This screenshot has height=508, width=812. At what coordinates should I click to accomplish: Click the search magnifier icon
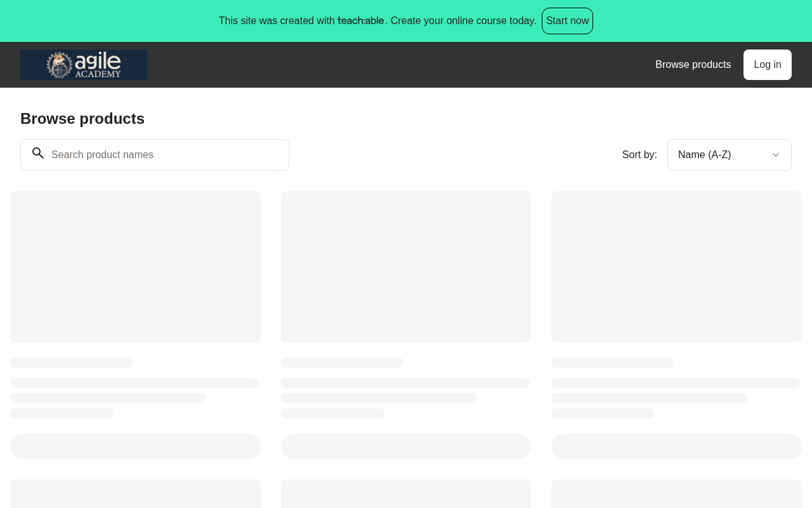(38, 154)
